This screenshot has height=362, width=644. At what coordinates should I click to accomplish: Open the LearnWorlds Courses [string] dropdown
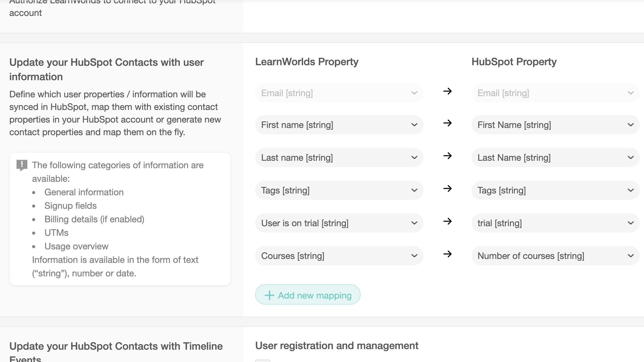tap(339, 256)
